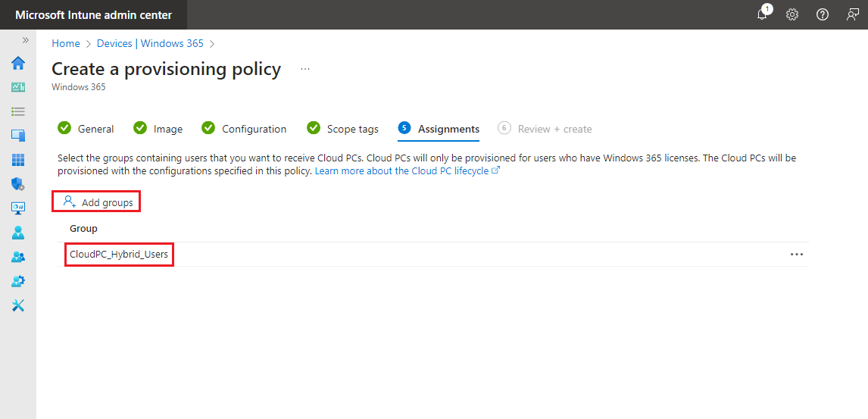Open Reports monitor icon in sidebar
Viewport: 868px width, 419px height.
pyautogui.click(x=18, y=208)
